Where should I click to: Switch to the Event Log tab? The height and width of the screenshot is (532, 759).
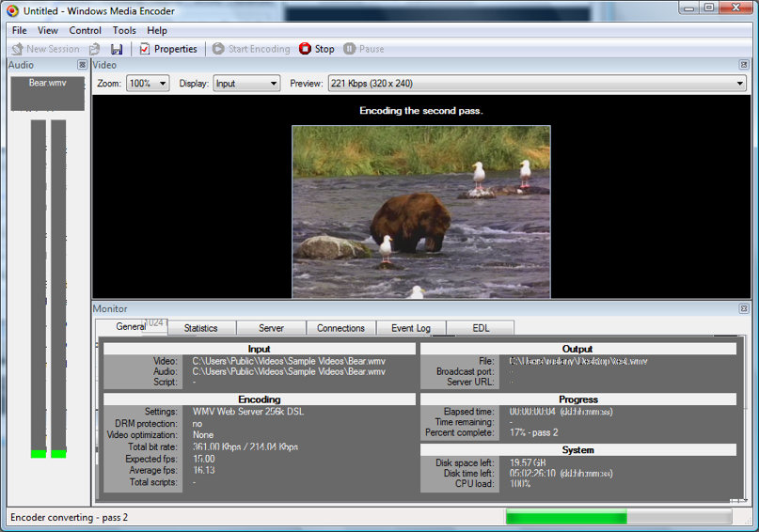(411, 328)
